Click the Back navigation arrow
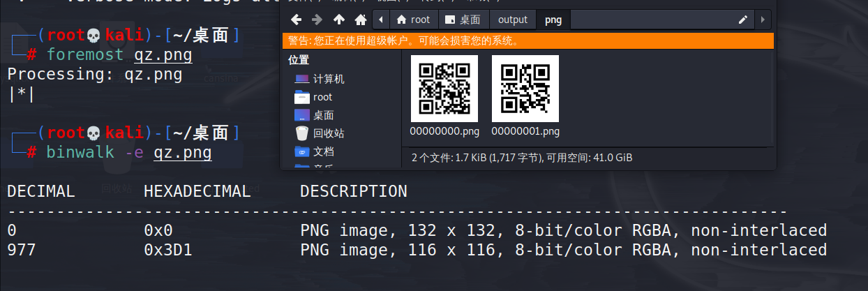868x291 pixels. (297, 20)
